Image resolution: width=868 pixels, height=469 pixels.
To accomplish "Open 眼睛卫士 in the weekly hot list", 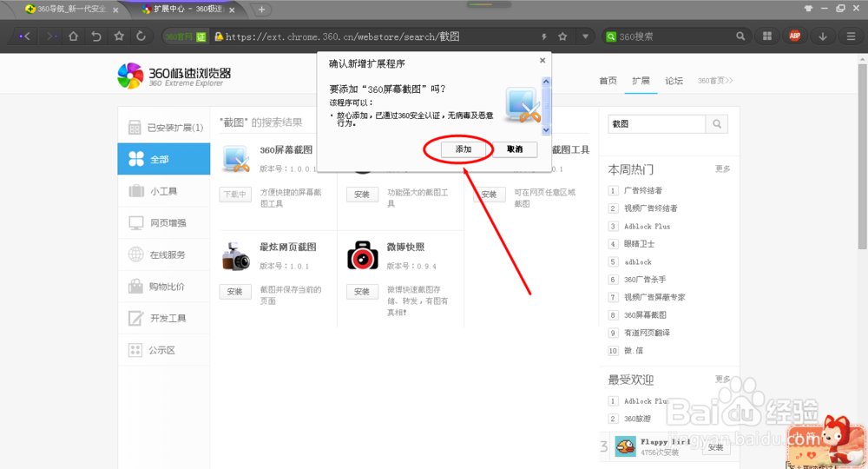I will 640,244.
